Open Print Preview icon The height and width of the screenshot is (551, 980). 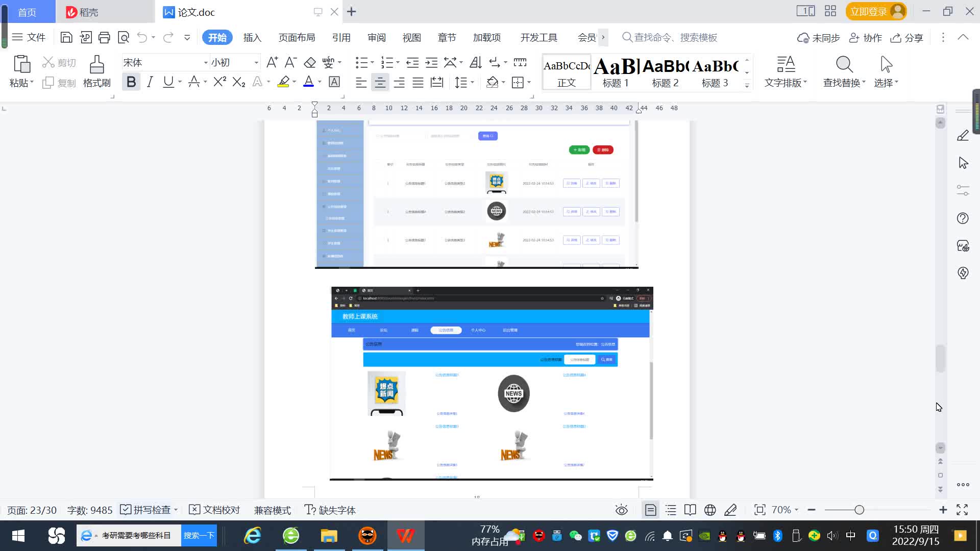(x=123, y=37)
